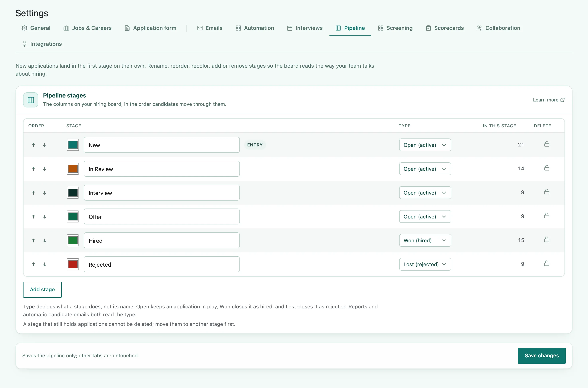
Task: Focus the Interview stage name field
Action: pos(162,193)
